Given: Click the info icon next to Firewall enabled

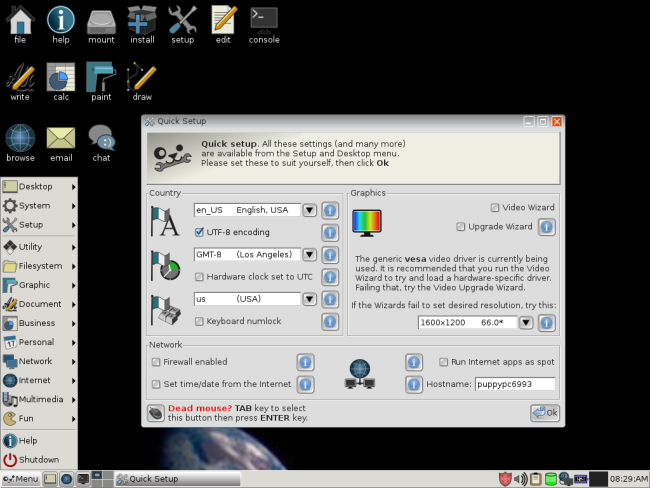Looking at the screenshot, I should tap(305, 362).
